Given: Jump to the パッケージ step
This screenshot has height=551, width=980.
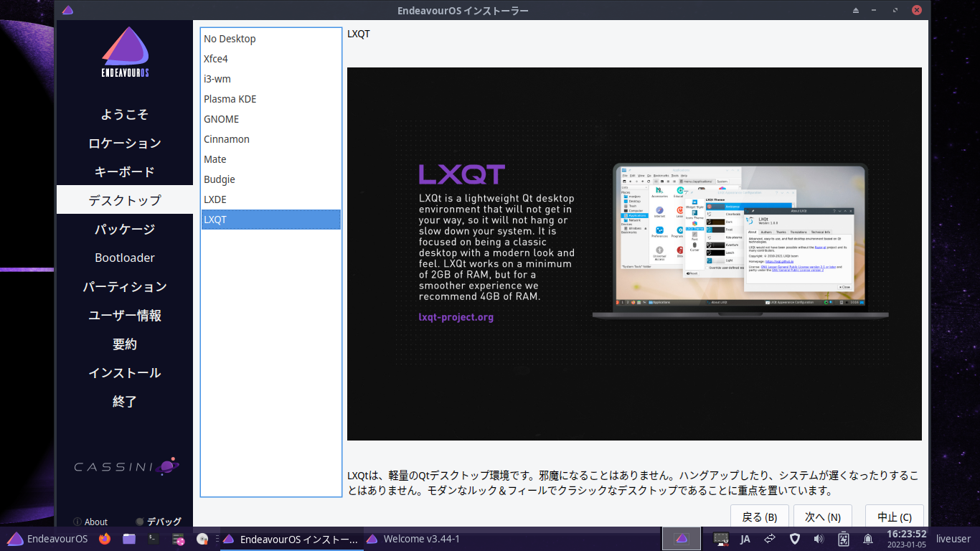Looking at the screenshot, I should tap(125, 229).
